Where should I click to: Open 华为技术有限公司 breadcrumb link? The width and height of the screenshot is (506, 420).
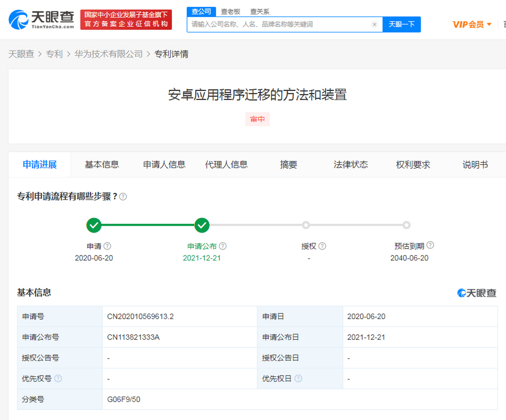click(109, 54)
